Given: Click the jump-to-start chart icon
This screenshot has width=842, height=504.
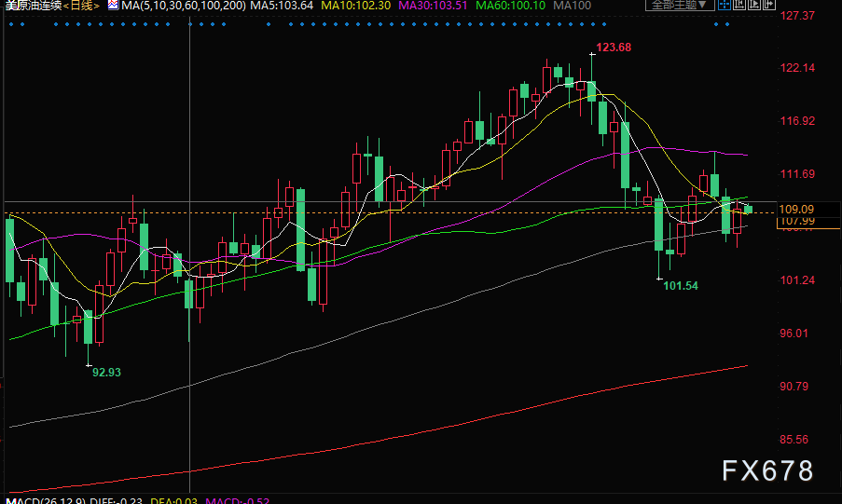Looking at the screenshot, I should pyautogui.click(x=739, y=5).
